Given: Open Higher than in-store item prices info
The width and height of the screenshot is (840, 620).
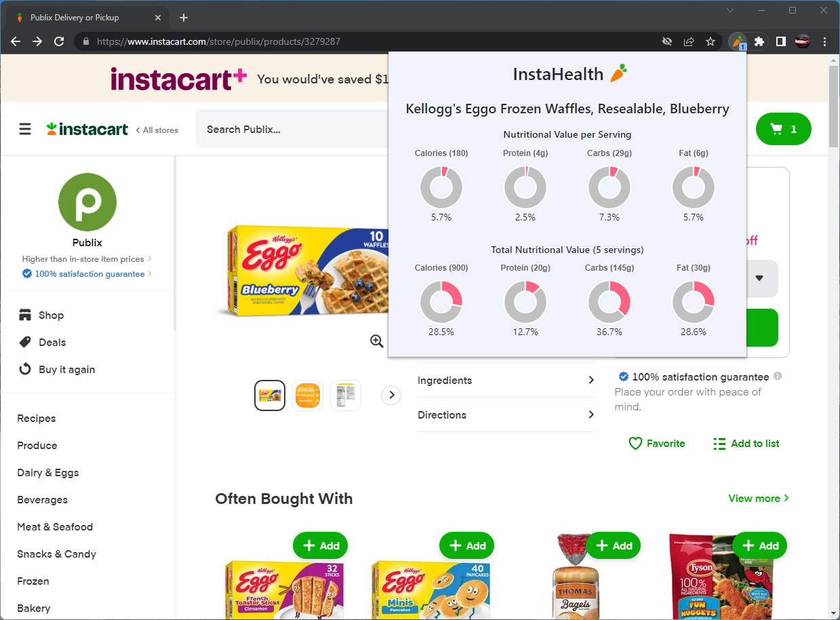Looking at the screenshot, I should coord(87,258).
